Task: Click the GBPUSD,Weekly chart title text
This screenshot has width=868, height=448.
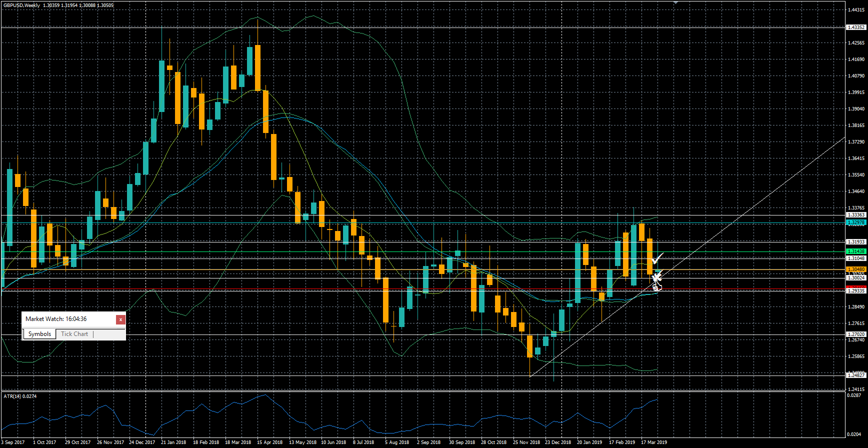Action: [21, 5]
